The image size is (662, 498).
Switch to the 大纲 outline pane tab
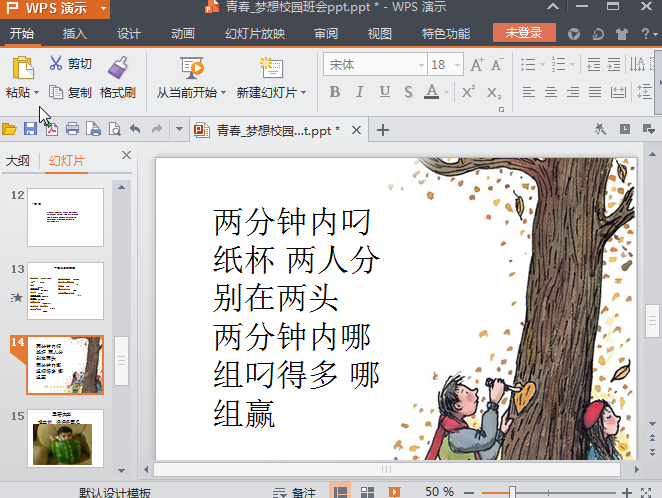coord(18,161)
